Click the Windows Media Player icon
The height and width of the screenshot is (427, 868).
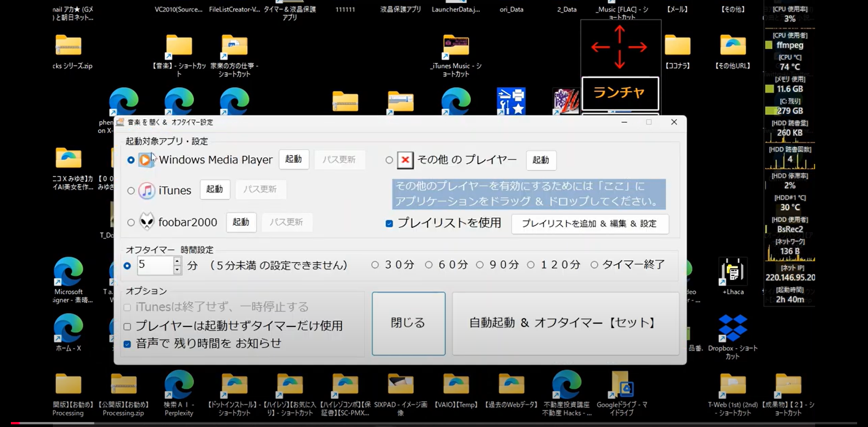(x=146, y=160)
